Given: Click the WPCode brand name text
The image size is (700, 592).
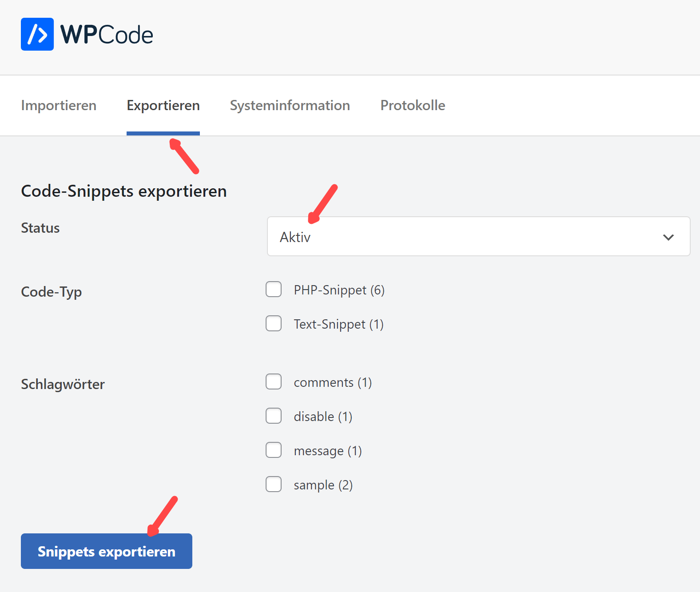Looking at the screenshot, I should click(107, 35).
